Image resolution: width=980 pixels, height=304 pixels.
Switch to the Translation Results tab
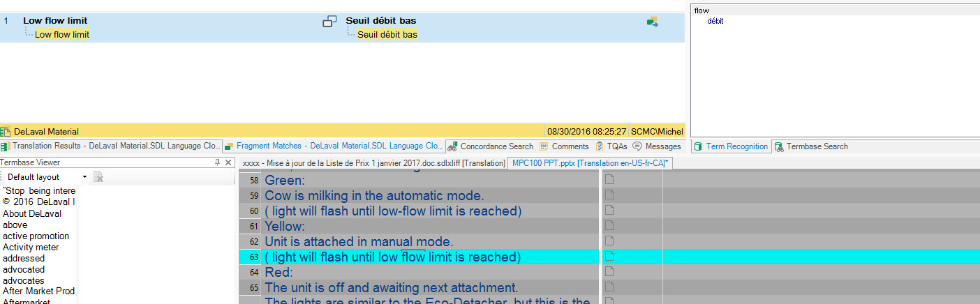(x=112, y=146)
